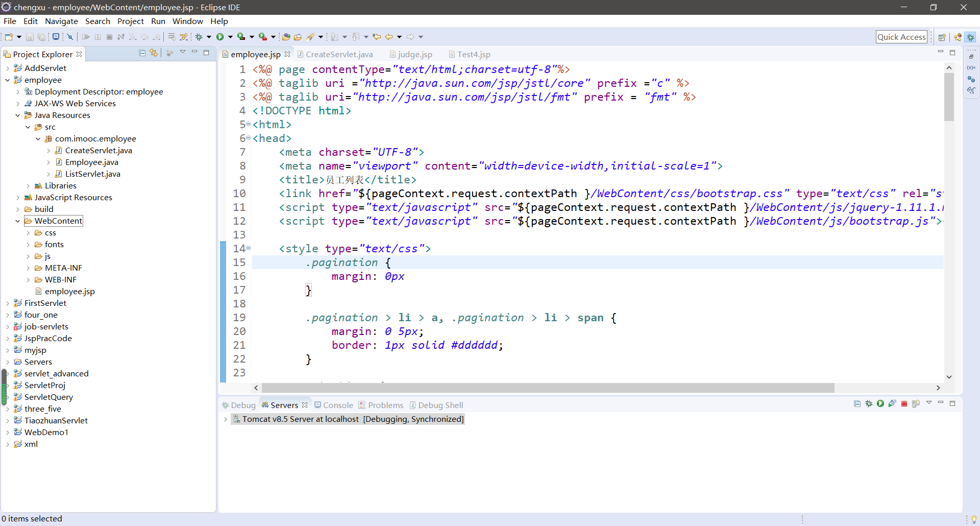Click the tip light bulb in status bar
The image size is (980, 526).
pyautogui.click(x=974, y=519)
